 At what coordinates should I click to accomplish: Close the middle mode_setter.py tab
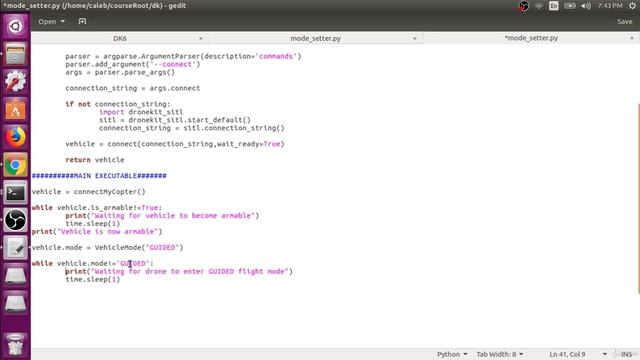click(414, 38)
